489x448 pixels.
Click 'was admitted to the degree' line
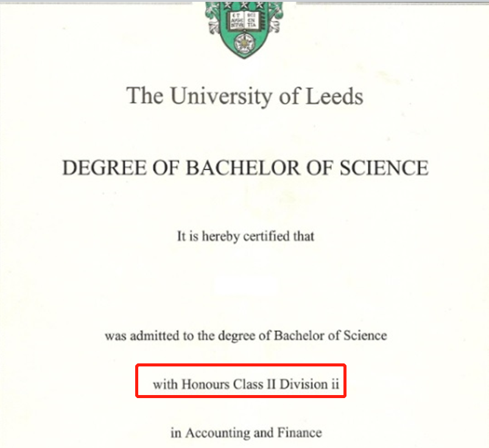245,335
